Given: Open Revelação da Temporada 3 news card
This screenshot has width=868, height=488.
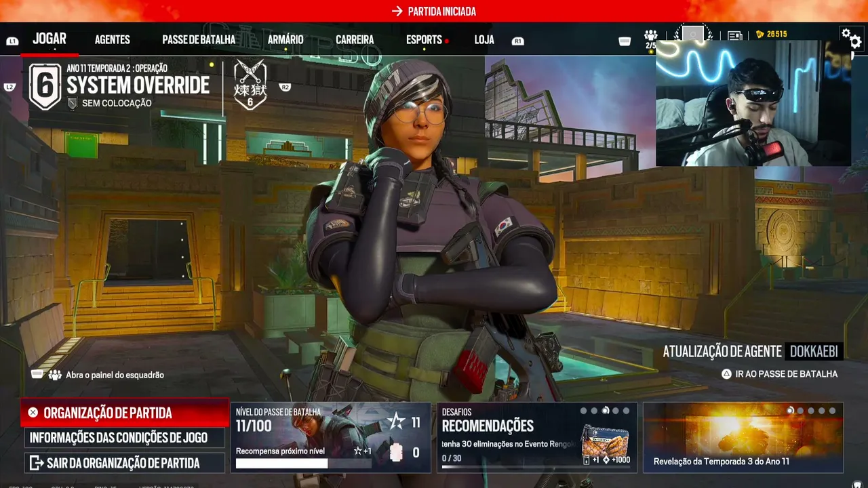Looking at the screenshot, I should 743,437.
